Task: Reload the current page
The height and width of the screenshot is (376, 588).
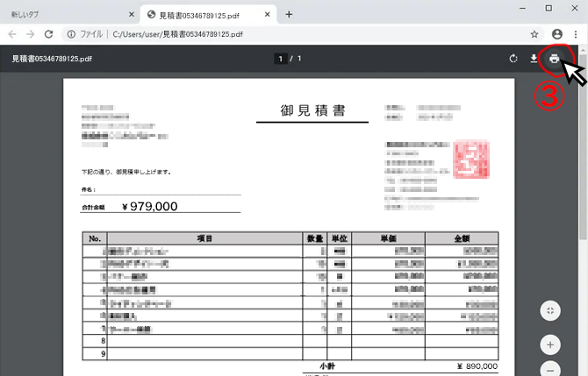Action: tap(49, 34)
